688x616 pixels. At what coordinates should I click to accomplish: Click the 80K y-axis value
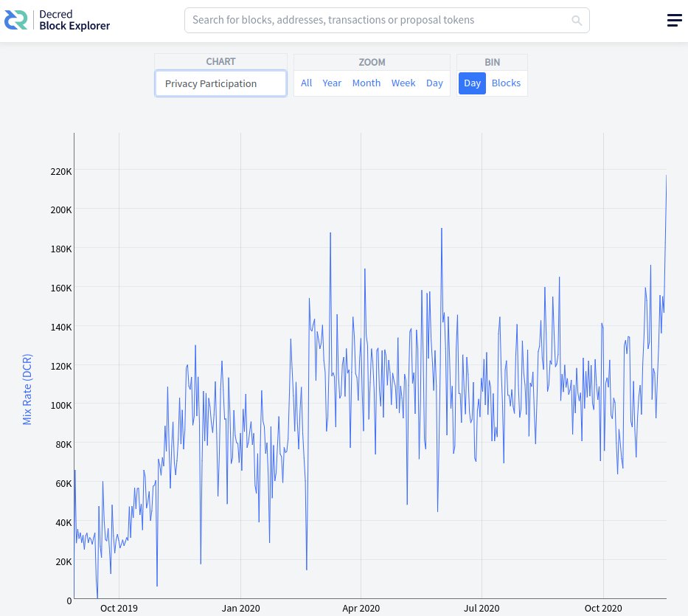(x=63, y=444)
